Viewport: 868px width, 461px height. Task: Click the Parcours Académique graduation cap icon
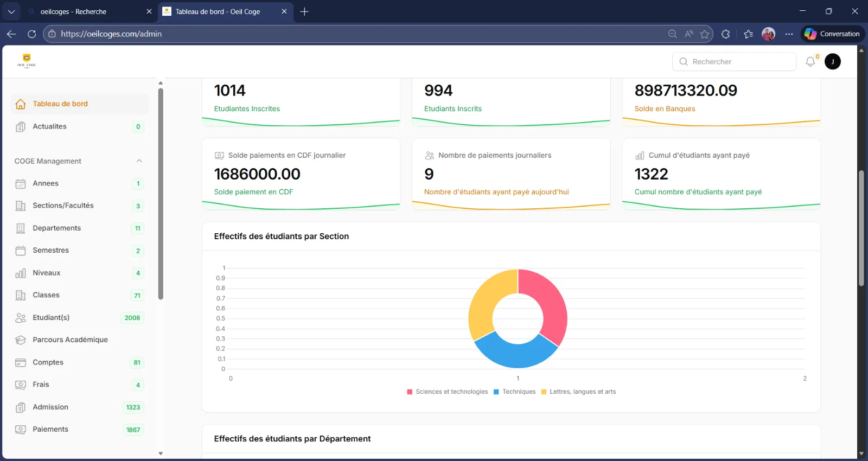[21, 340]
